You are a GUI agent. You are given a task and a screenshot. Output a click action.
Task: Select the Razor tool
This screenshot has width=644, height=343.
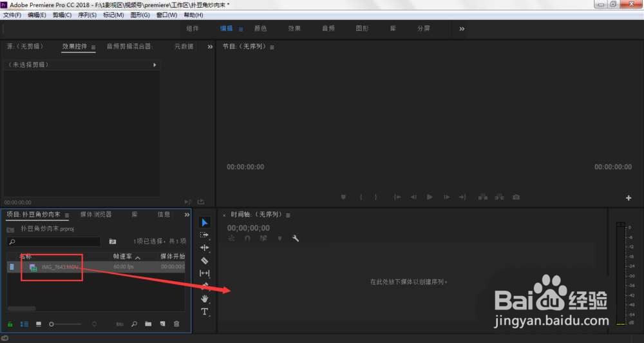click(x=204, y=260)
